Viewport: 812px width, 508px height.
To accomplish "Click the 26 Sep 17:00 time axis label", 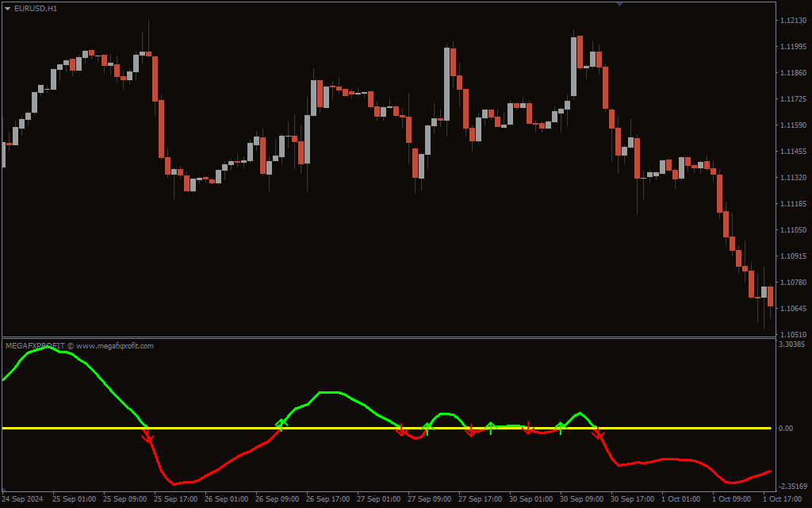I will click(327, 499).
